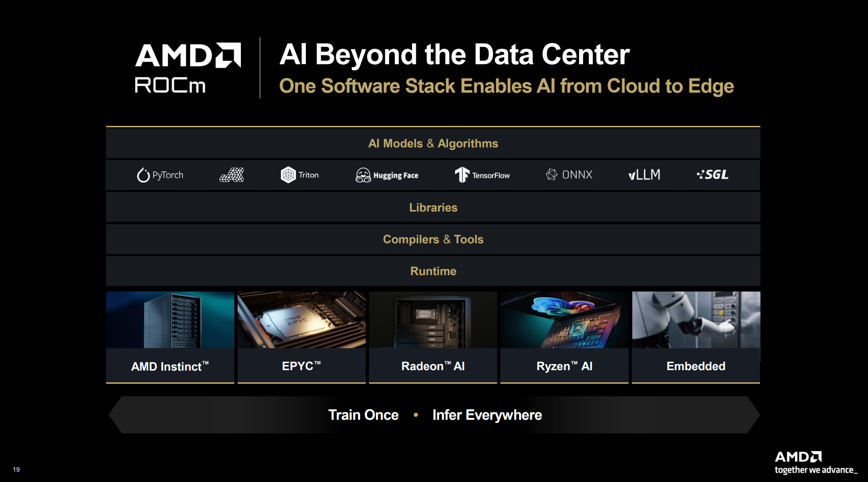Select the Triton logo icon

[x=288, y=175]
